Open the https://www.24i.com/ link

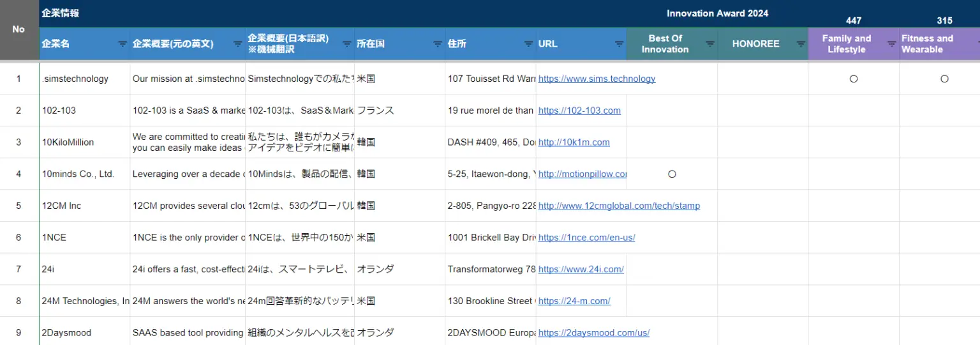tap(581, 269)
